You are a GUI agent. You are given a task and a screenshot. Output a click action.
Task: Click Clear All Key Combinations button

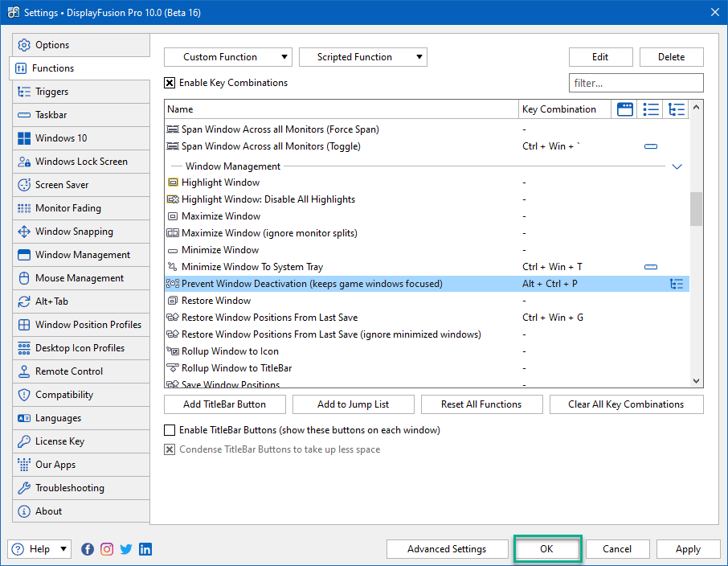coord(626,404)
